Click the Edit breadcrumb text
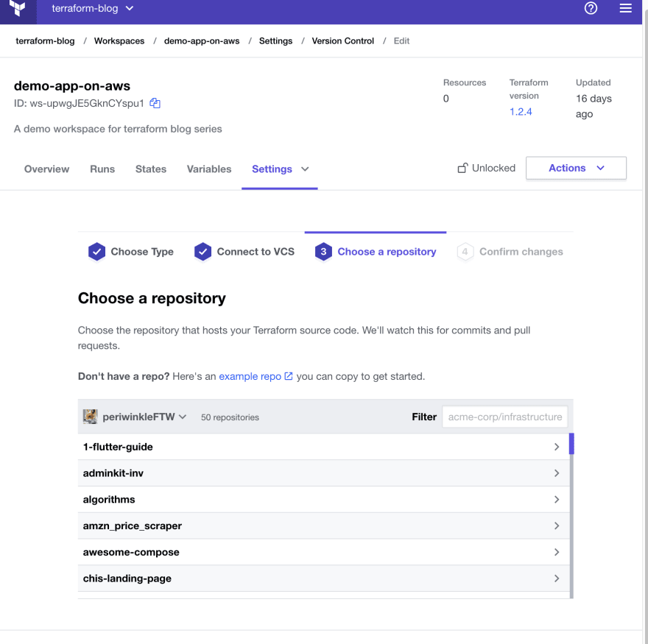Screen dimensions: 648x644 tap(401, 41)
